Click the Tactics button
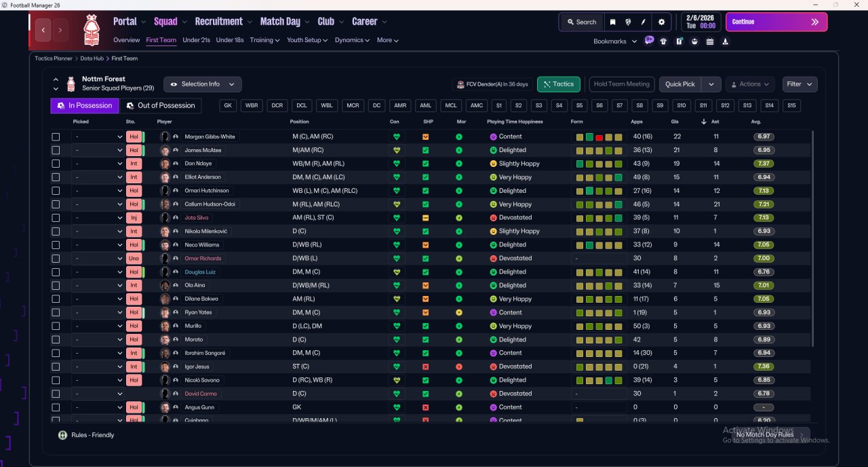The width and height of the screenshot is (868, 467). pos(559,84)
